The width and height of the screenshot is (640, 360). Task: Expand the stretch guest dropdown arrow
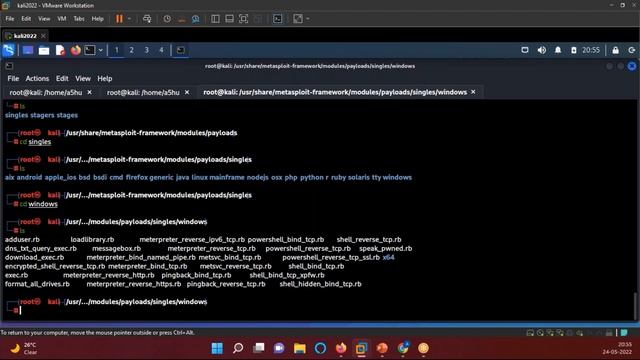coord(308,19)
